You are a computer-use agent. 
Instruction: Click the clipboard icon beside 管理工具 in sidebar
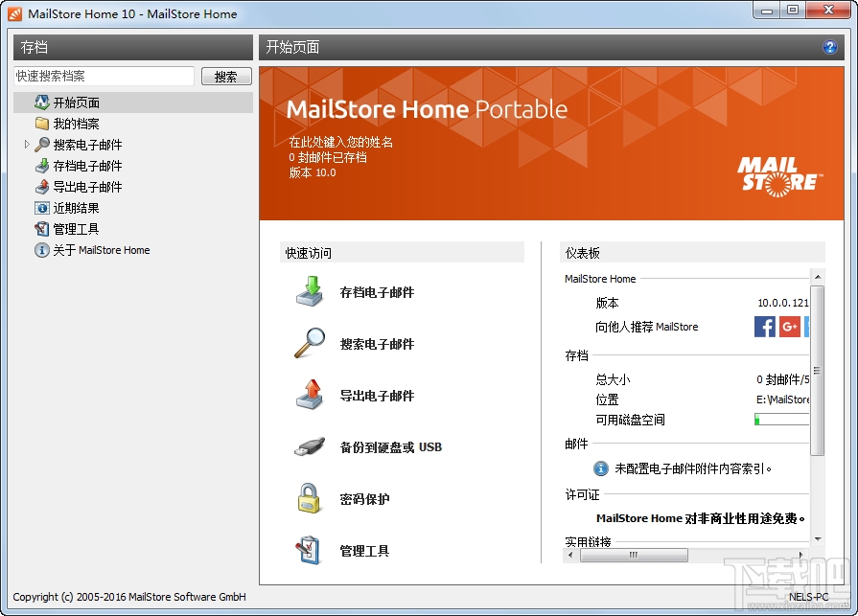pos(41,228)
